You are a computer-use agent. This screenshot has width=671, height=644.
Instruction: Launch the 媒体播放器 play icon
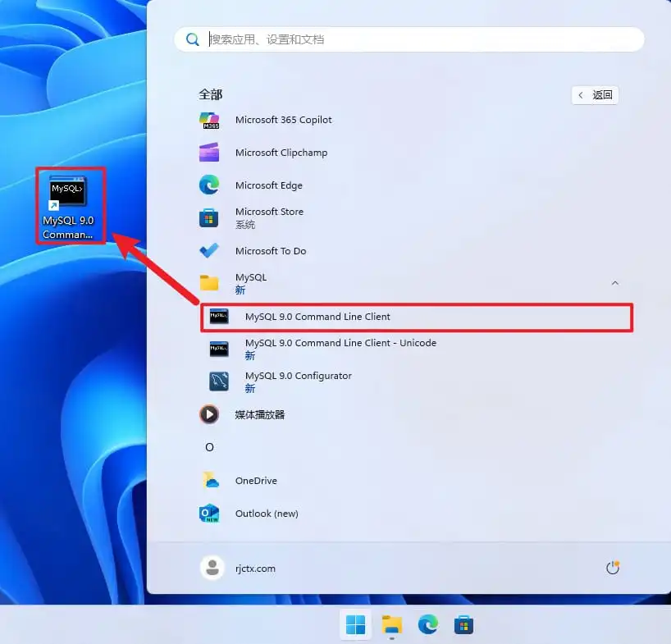click(209, 414)
